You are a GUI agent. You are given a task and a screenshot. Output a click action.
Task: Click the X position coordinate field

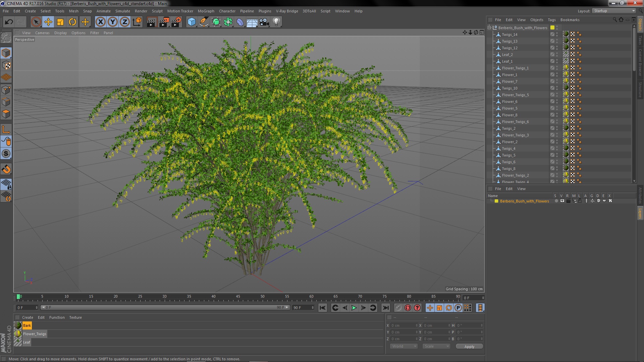(404, 325)
